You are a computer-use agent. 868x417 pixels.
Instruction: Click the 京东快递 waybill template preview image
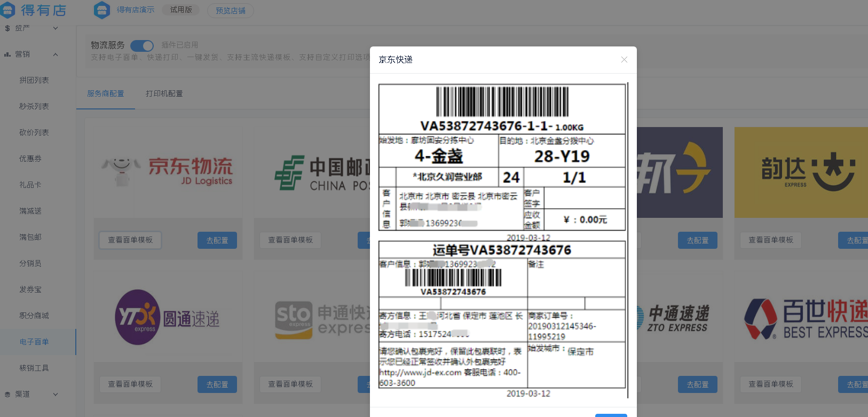point(503,240)
